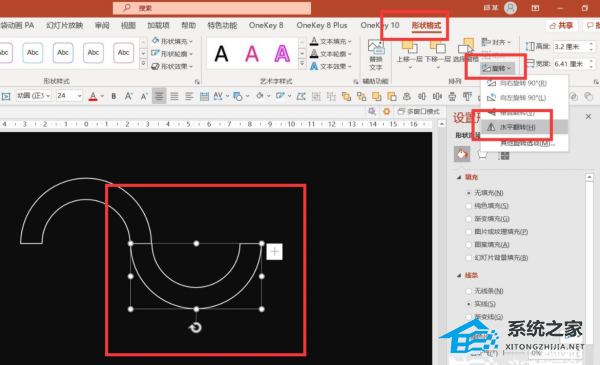
Task: Switch to the OneKey 8 tab
Action: coord(266,26)
